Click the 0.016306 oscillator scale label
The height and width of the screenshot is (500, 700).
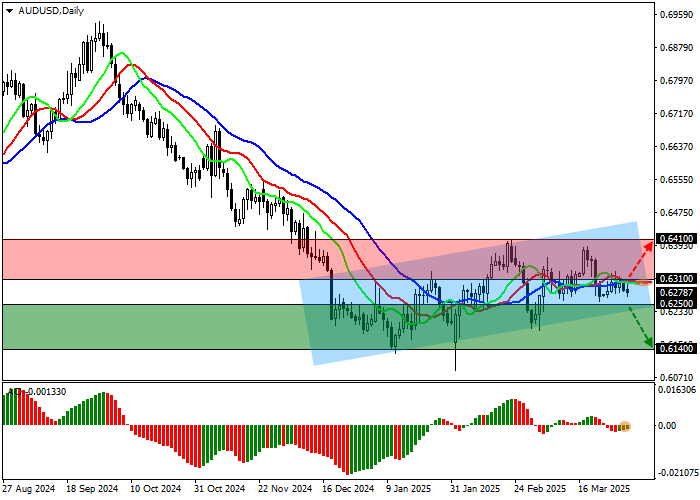[678, 390]
